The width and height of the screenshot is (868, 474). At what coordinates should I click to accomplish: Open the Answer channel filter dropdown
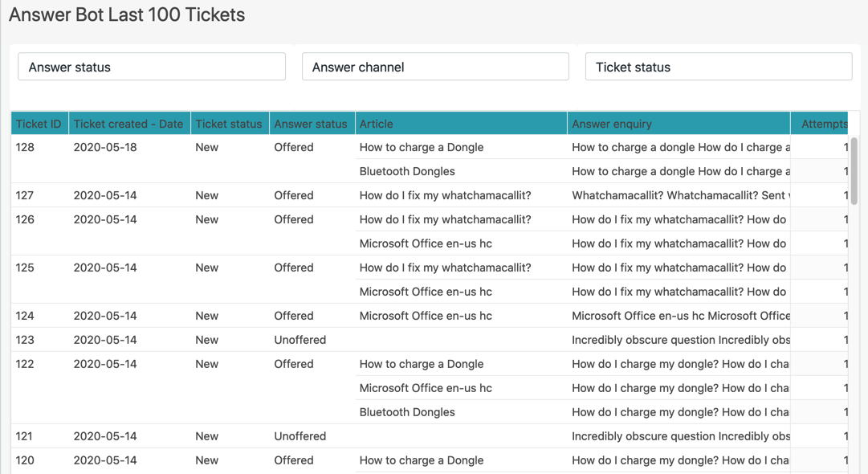coord(435,67)
